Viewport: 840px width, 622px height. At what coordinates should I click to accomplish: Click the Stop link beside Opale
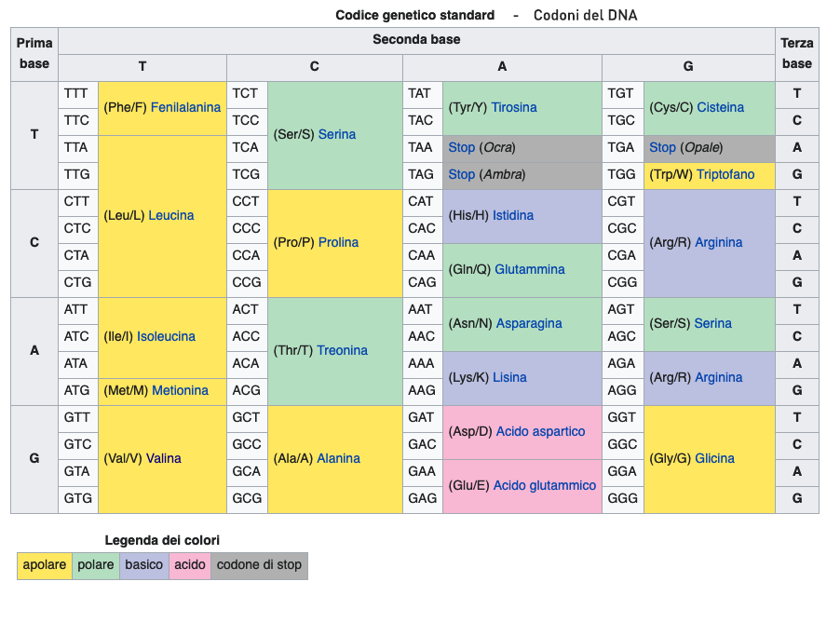(x=662, y=147)
